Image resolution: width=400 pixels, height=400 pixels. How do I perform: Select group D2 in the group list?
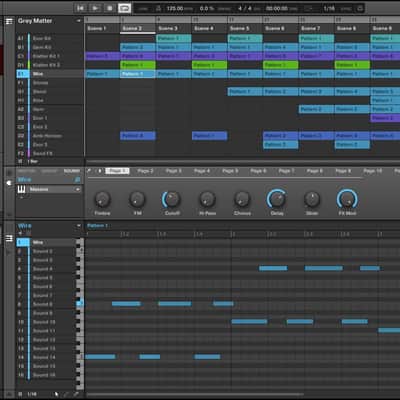pyautogui.click(x=49, y=136)
